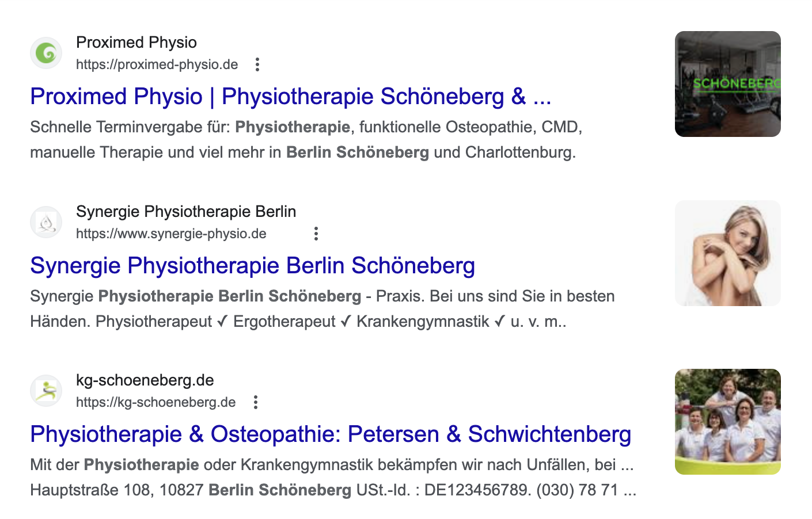Click the kg-schoeneberg.de site favicon
This screenshot has width=812, height=519.
[x=46, y=391]
